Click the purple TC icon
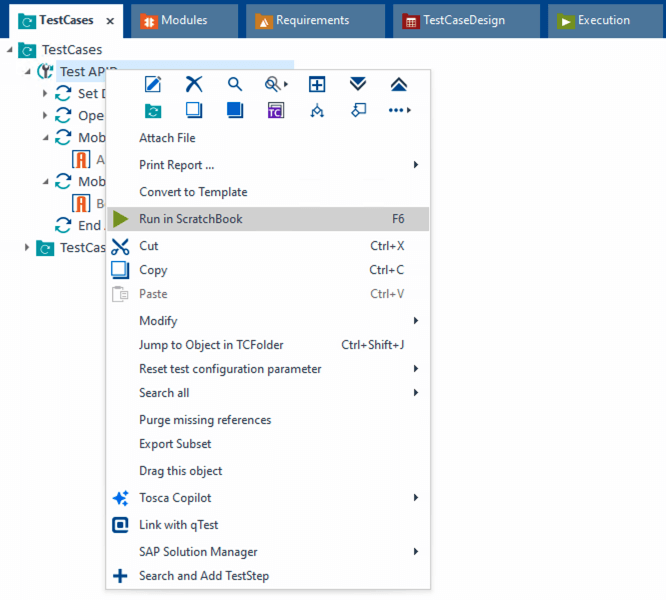This screenshot has width=666, height=600. click(276, 110)
